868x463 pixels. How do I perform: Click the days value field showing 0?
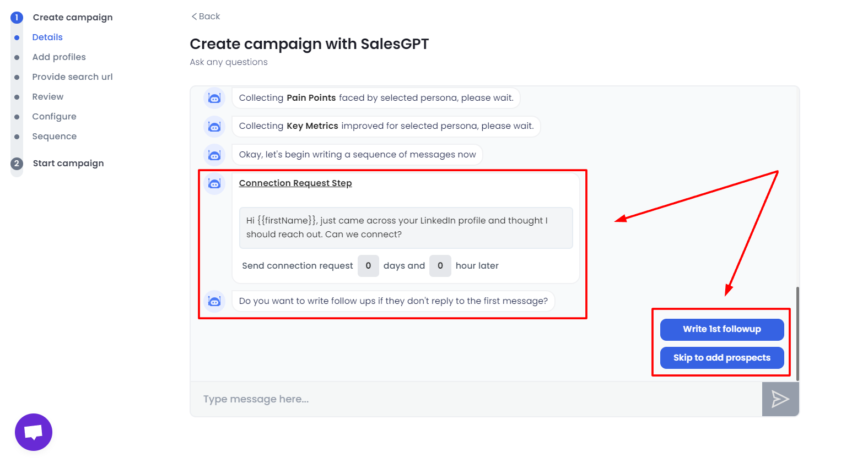368,265
